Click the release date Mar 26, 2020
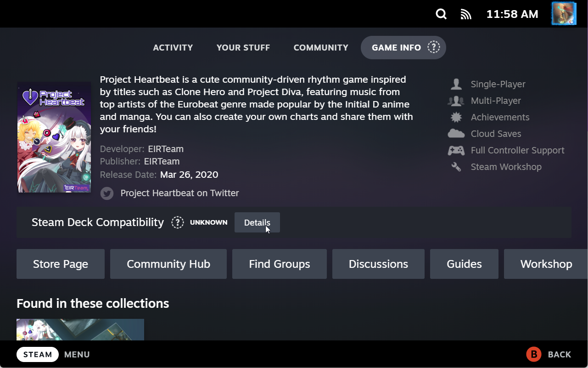 pyautogui.click(x=189, y=175)
